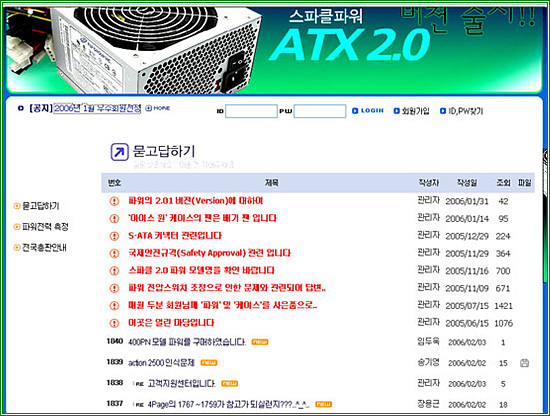550x416 pixels.
Task: Click the 조회 column header
Action: (x=503, y=183)
